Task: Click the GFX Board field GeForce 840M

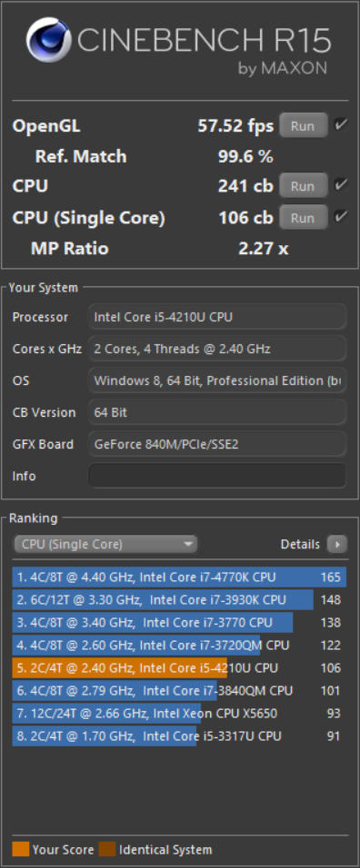Action: (217, 444)
